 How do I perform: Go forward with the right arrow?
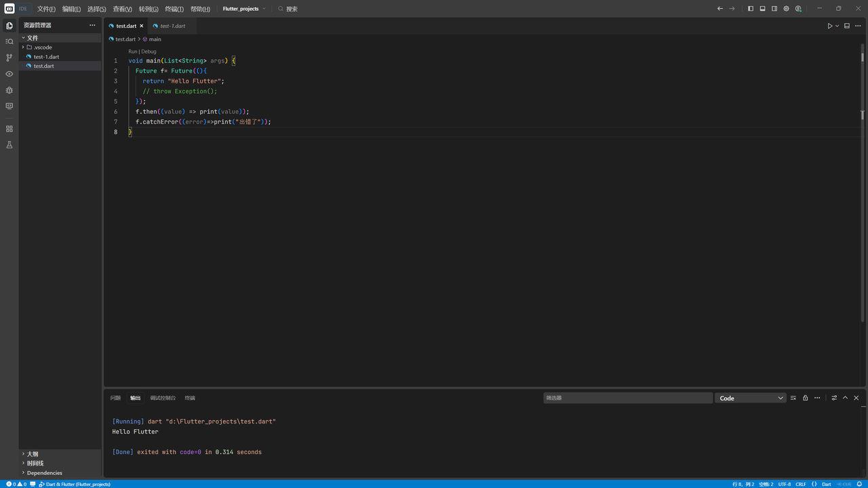click(x=732, y=9)
